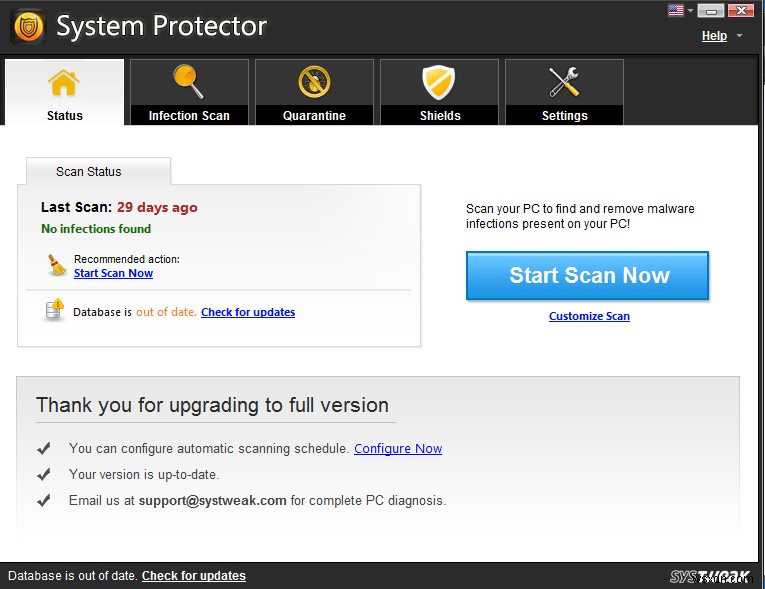Expand the arrow next to Help
Image resolution: width=765 pixels, height=589 pixels.
pyautogui.click(x=740, y=36)
